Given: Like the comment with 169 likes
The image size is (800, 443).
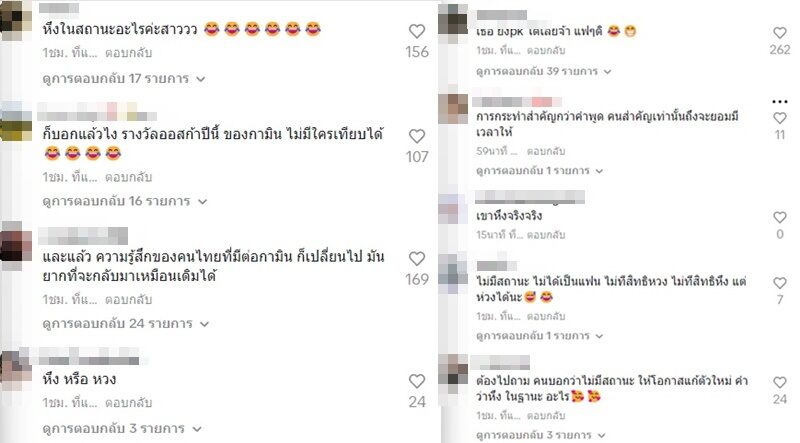Looking at the screenshot, I should 417,259.
